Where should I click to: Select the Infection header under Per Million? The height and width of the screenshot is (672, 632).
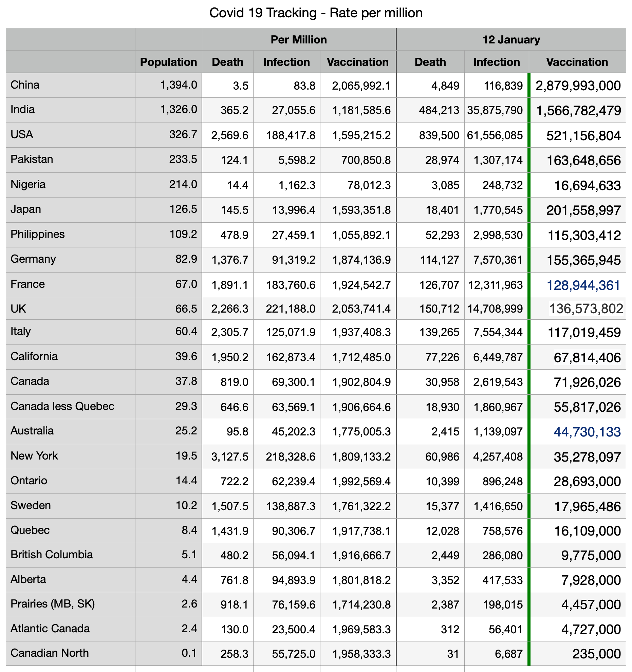pyautogui.click(x=286, y=62)
